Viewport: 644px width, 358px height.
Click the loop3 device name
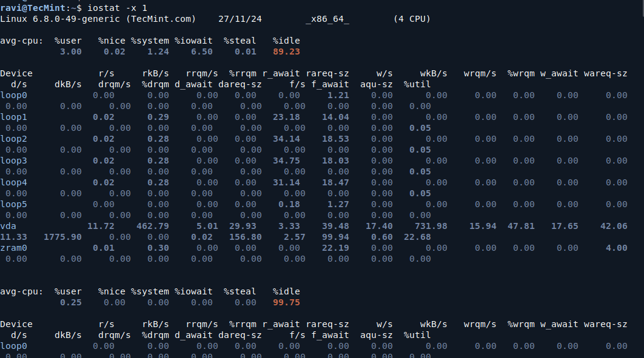point(13,161)
